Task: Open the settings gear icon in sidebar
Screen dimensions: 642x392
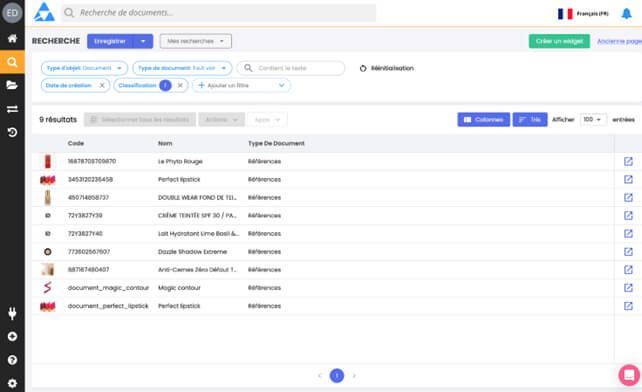Action: pos(12,383)
